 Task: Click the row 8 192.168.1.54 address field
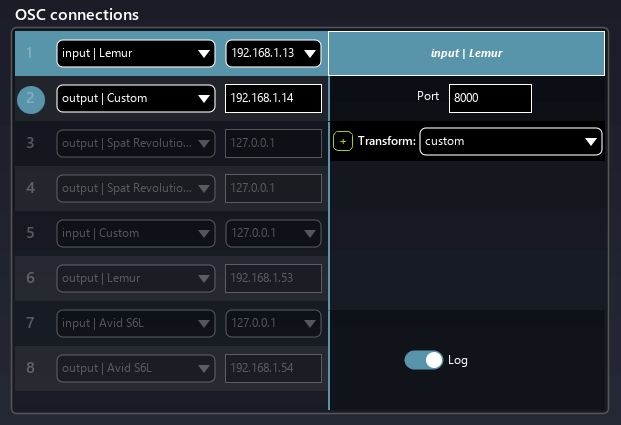(x=274, y=368)
